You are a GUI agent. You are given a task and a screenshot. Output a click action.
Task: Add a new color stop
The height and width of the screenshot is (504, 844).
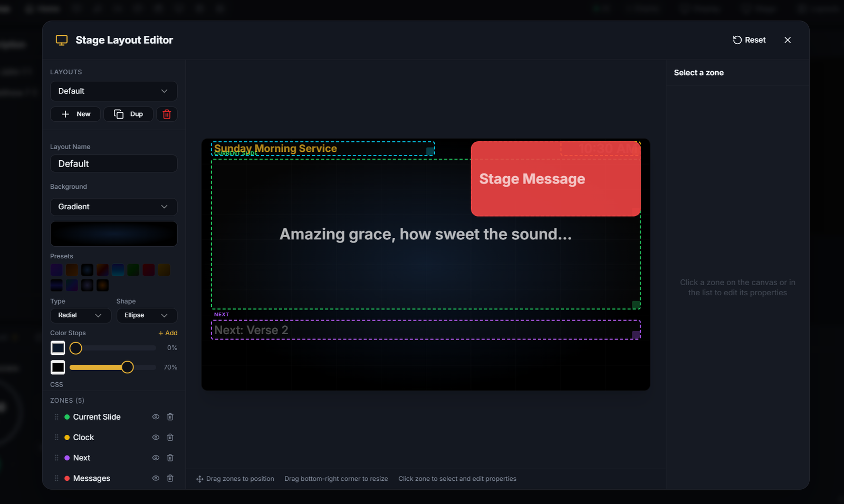167,333
